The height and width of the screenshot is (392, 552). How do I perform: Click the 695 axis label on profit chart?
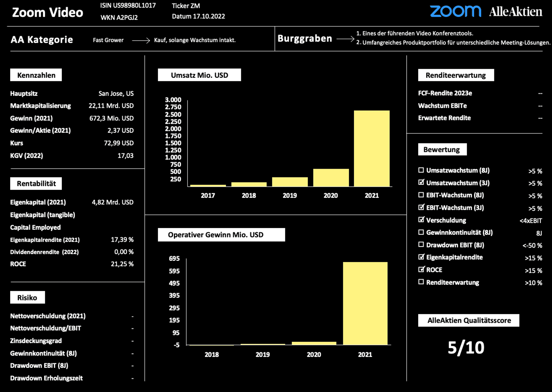coord(174,259)
